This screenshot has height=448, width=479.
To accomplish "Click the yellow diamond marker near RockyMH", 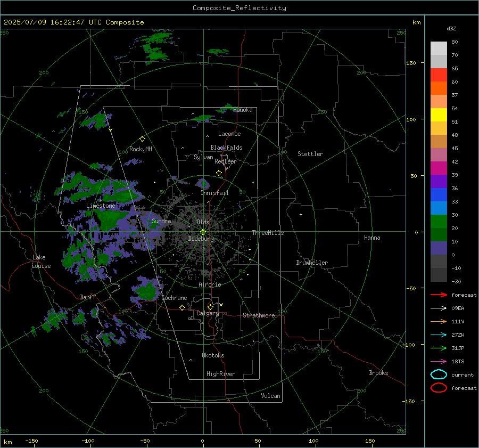I will click(x=142, y=139).
